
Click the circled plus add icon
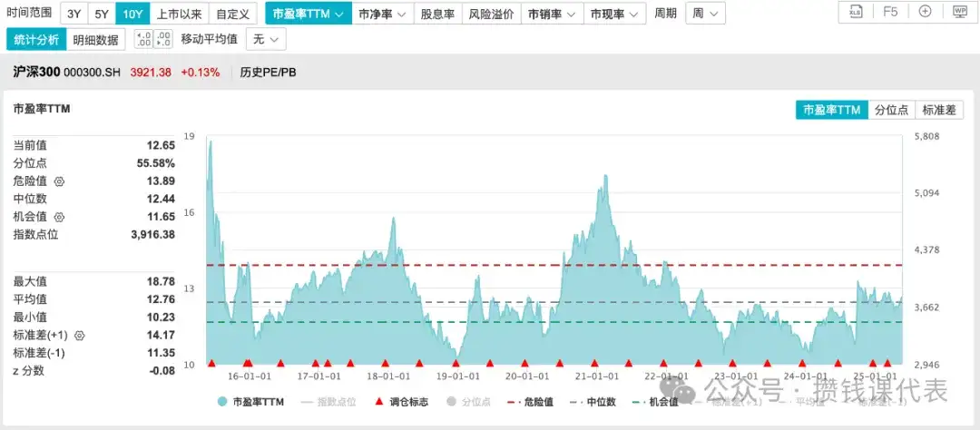pos(925,12)
